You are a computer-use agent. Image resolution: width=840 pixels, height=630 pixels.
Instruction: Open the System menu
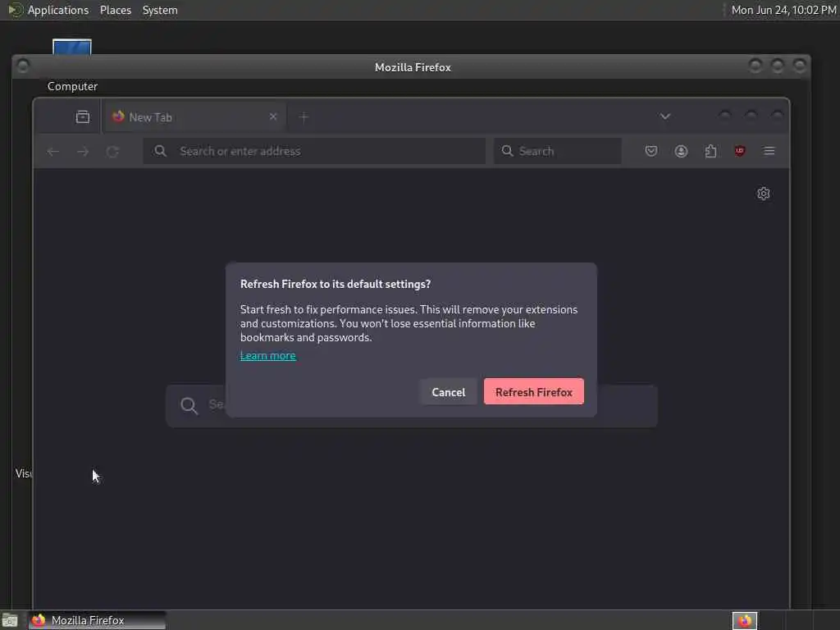(x=160, y=10)
